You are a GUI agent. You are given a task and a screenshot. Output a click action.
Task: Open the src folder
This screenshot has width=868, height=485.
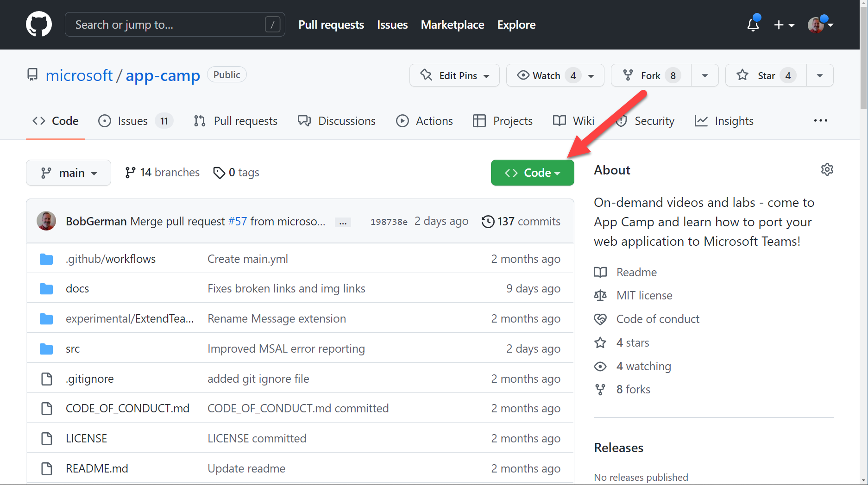[73, 348]
